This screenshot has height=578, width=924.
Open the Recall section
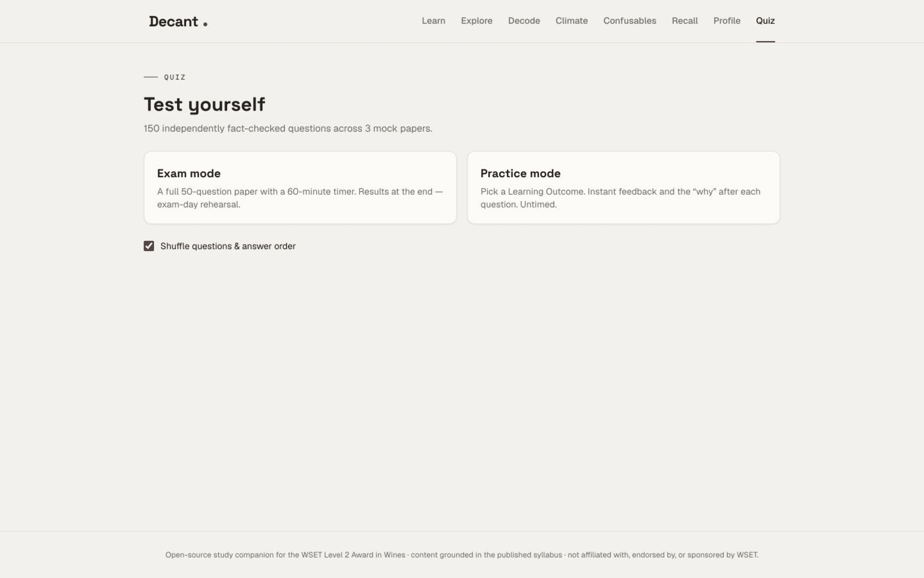(x=685, y=21)
